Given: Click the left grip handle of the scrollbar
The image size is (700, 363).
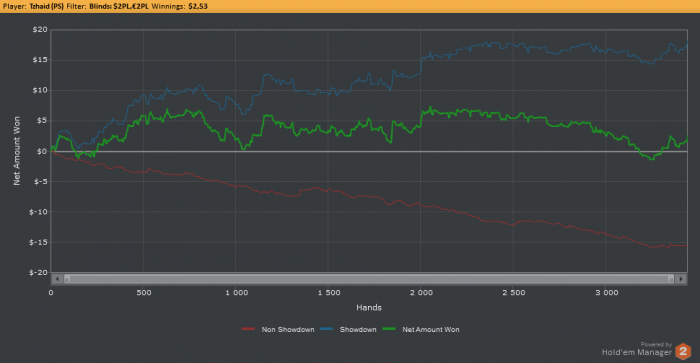Looking at the screenshot, I should pos(67,279).
